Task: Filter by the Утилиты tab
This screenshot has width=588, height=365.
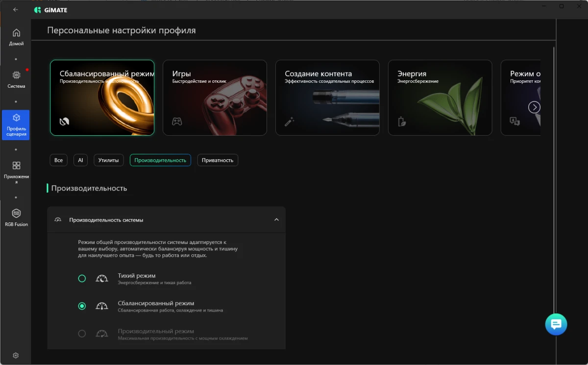Action: coord(109,160)
